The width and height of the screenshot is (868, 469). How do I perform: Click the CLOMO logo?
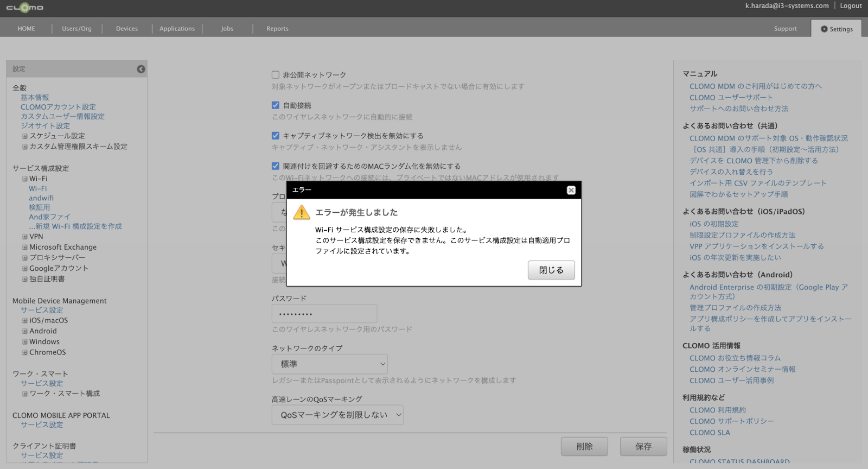[25, 8]
